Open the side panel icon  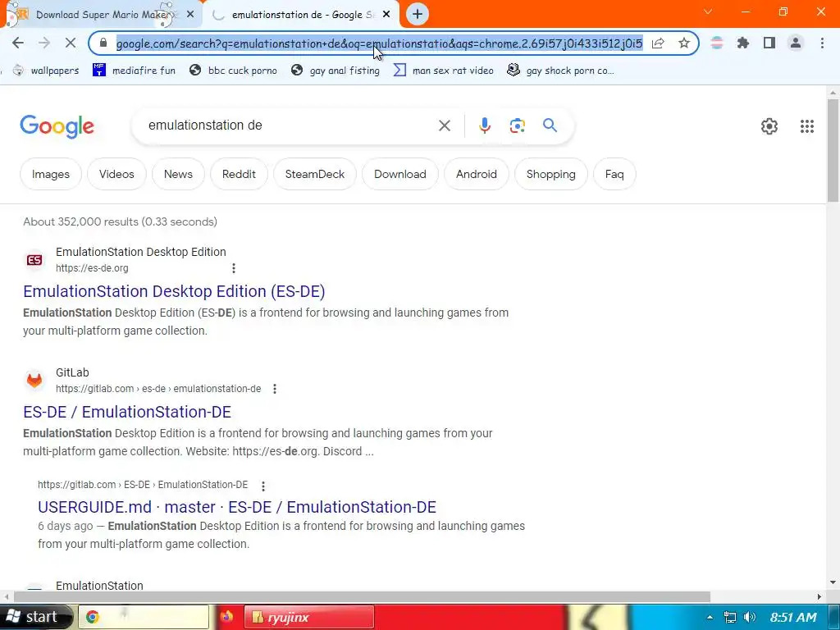pos(769,43)
